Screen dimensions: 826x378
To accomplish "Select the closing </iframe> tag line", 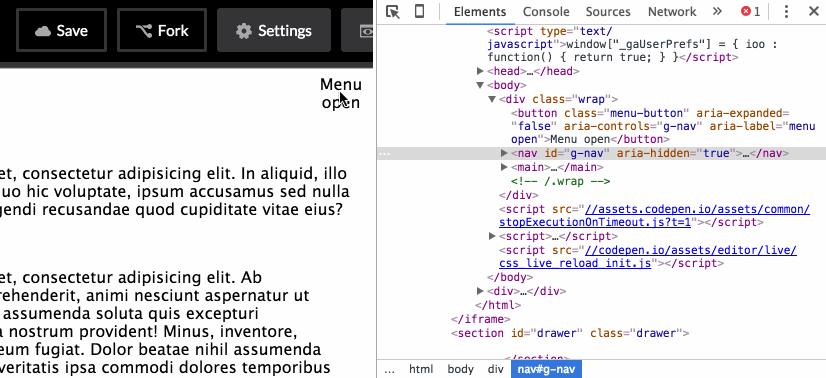I will [480, 319].
